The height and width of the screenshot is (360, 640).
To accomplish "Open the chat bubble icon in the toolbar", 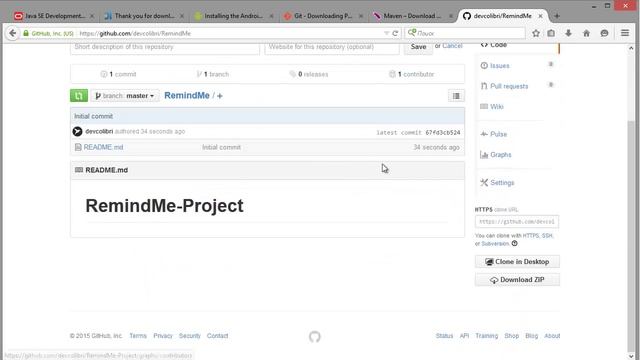I will [x=604, y=33].
